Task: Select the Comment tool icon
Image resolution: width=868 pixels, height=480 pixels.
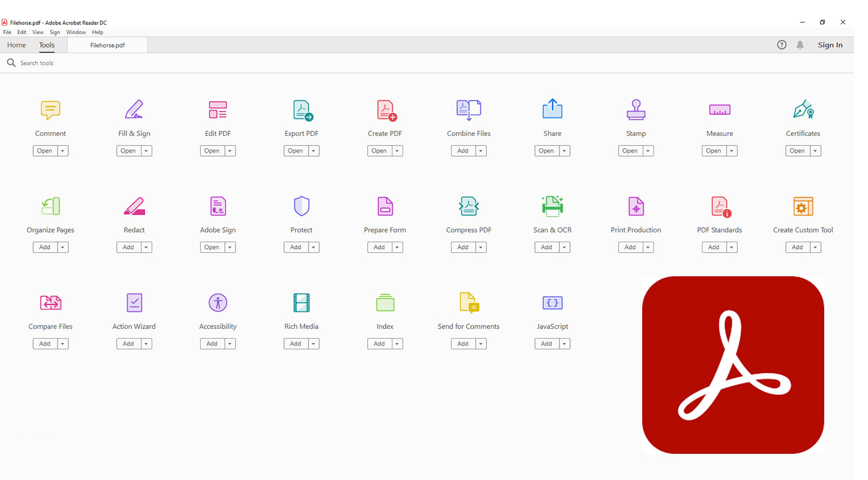Action: (50, 110)
